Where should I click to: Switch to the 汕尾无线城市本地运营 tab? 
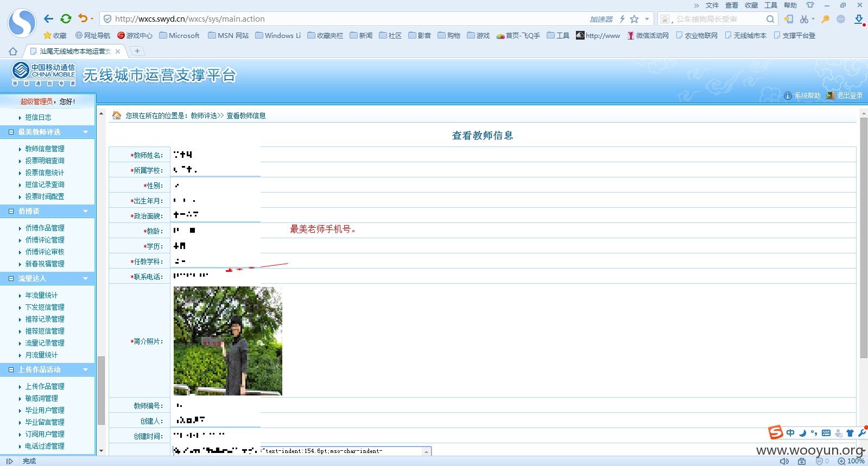[x=75, y=52]
